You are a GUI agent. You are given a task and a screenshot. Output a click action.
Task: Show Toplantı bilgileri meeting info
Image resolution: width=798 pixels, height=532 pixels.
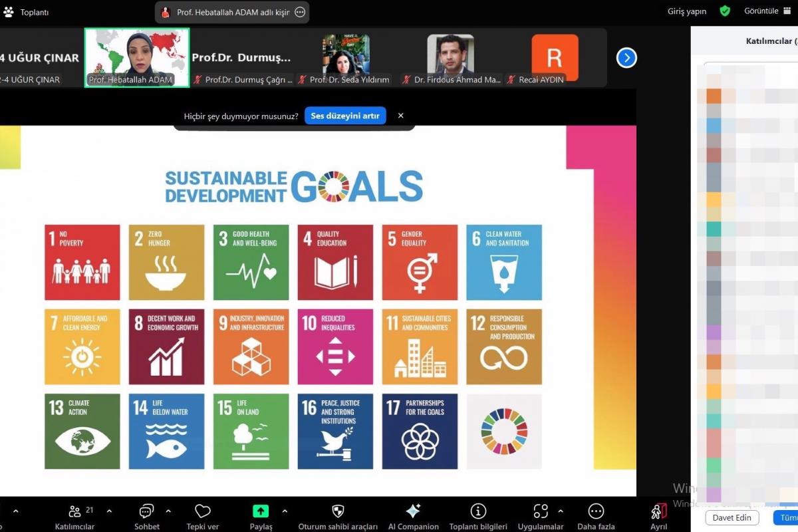[478, 517]
